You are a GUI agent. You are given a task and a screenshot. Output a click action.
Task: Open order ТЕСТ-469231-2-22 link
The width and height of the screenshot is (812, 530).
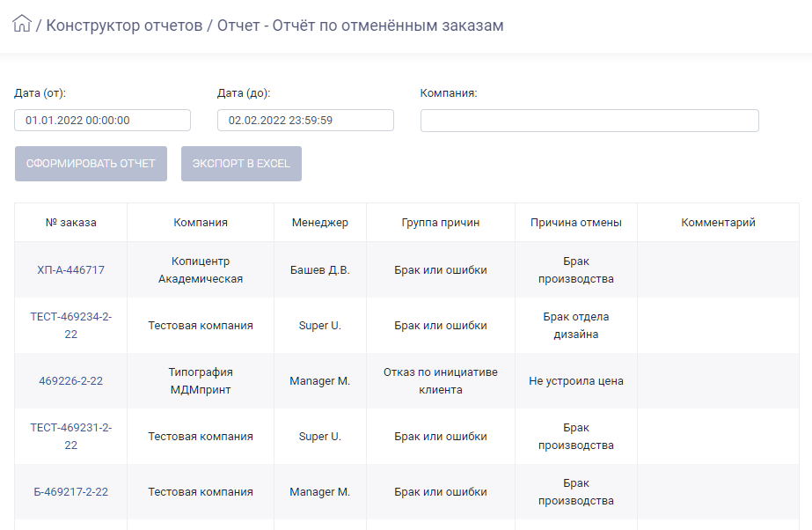(71, 436)
